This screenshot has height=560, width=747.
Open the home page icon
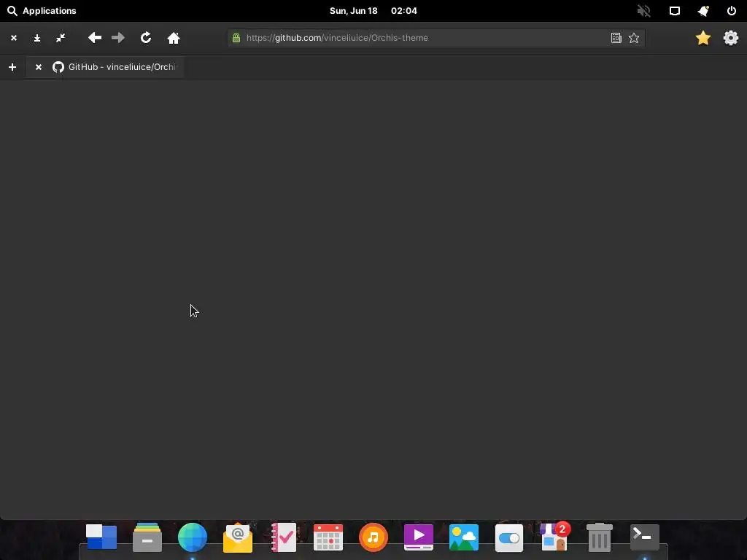click(174, 38)
